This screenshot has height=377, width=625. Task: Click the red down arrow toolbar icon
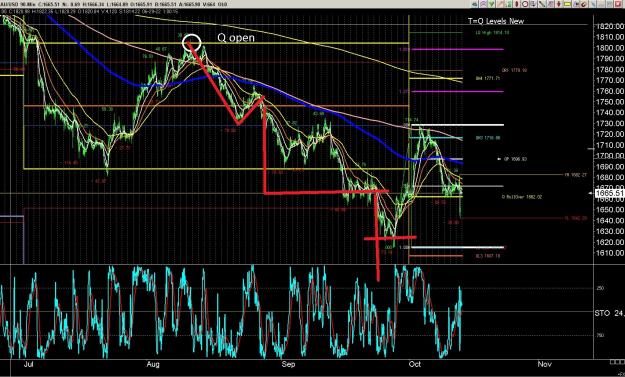(558, 4)
